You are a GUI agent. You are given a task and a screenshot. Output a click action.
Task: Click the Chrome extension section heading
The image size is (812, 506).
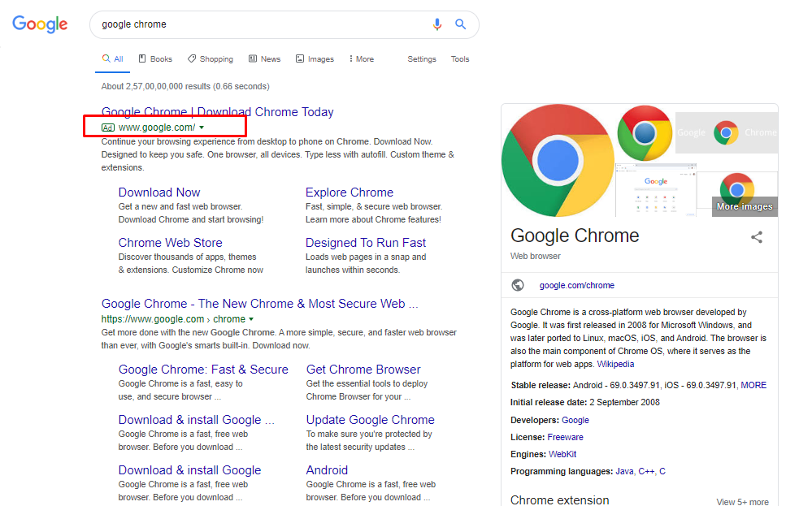click(x=560, y=500)
